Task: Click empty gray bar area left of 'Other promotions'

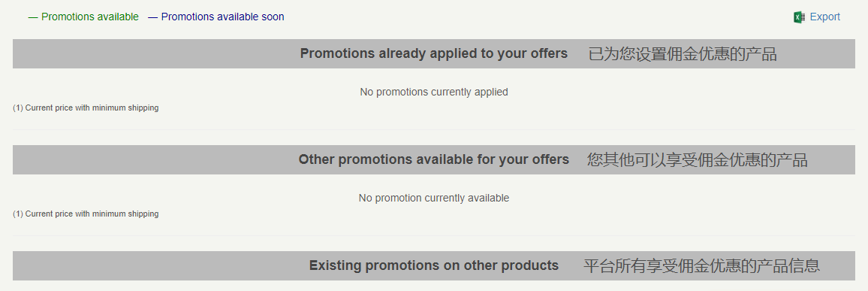Action: pyautogui.click(x=155, y=159)
